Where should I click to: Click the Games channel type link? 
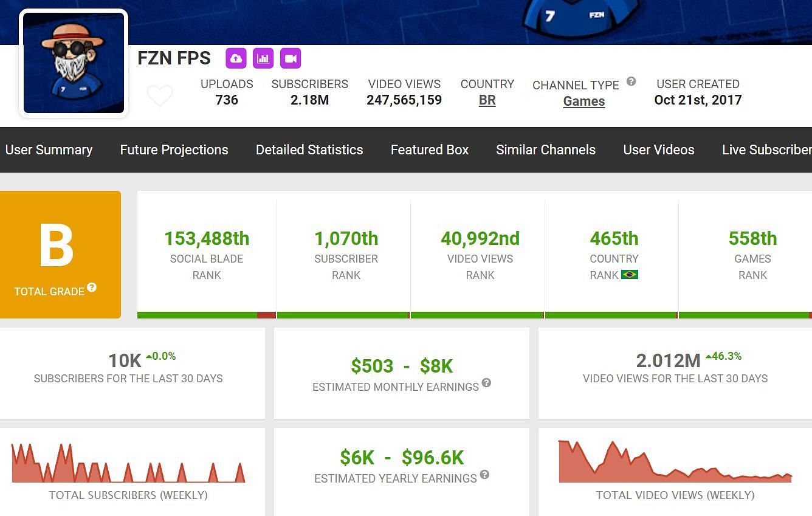click(584, 101)
